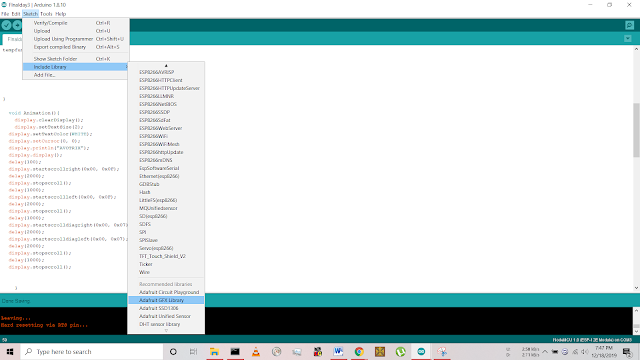Click editor scrollbar down arrow
This screenshot has width=640, height=360.
[x=636, y=288]
